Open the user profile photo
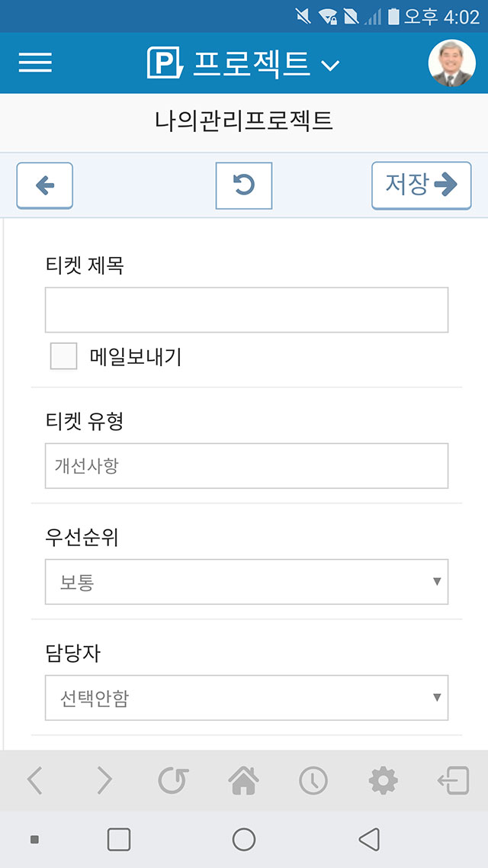The height and width of the screenshot is (868, 488). pyautogui.click(x=452, y=63)
